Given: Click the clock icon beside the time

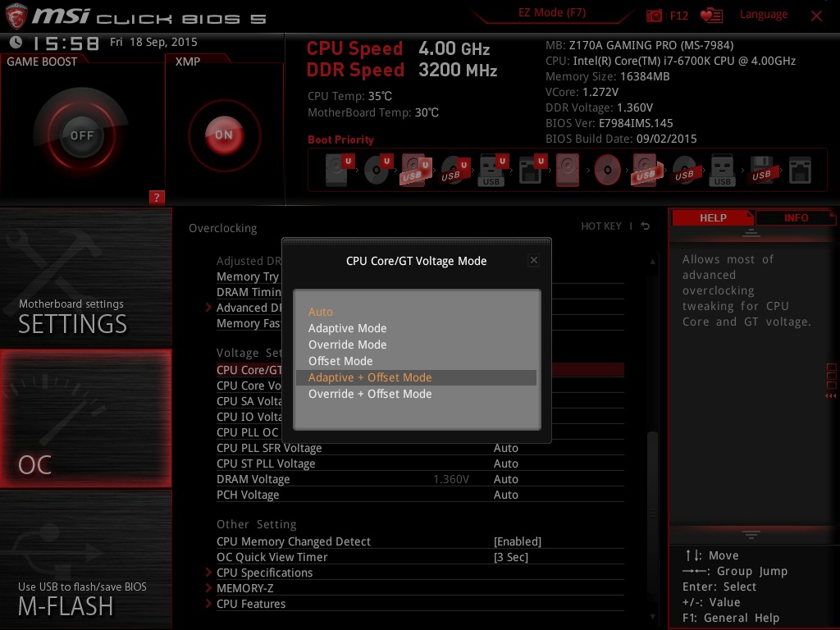Looking at the screenshot, I should pos(16,42).
